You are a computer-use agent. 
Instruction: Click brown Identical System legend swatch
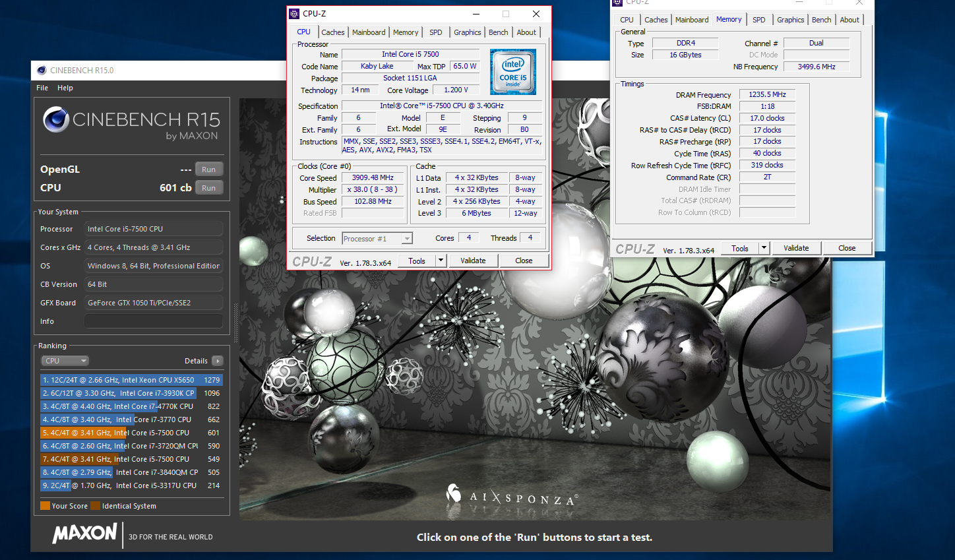[96, 506]
